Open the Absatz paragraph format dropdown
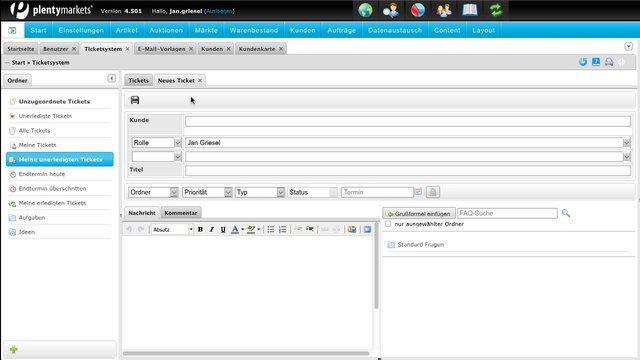This screenshot has height=360, width=640. (172, 229)
